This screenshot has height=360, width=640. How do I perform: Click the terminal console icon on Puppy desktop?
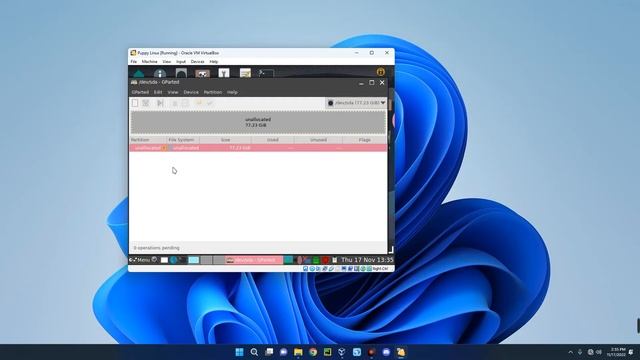pos(266,73)
